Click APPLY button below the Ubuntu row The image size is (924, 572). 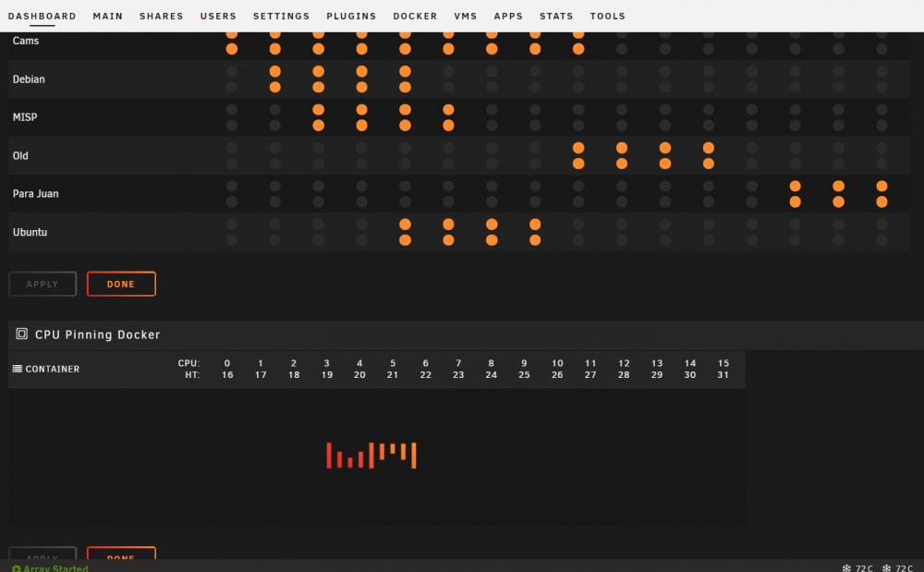tap(43, 284)
